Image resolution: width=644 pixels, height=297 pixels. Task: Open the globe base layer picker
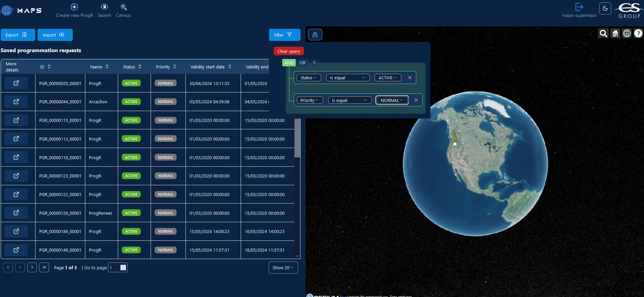tap(627, 34)
